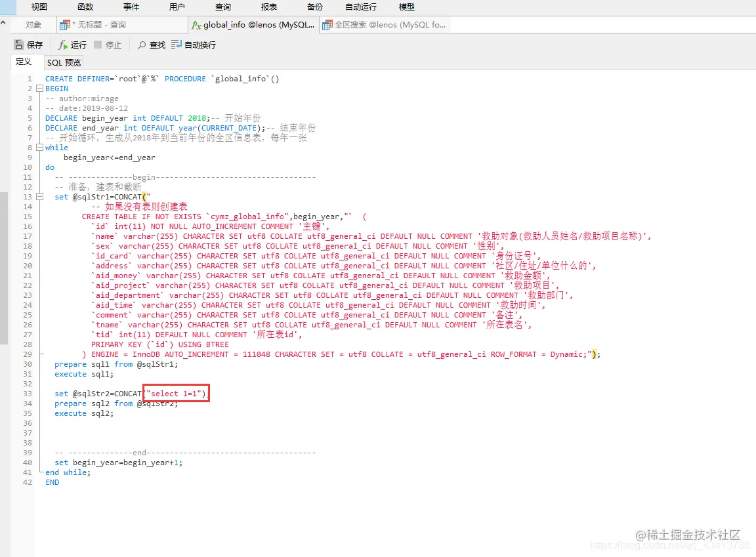Click 'set begin_year=begin_year+1;' line
This screenshot has width=756, height=557.
pyautogui.click(x=119, y=463)
